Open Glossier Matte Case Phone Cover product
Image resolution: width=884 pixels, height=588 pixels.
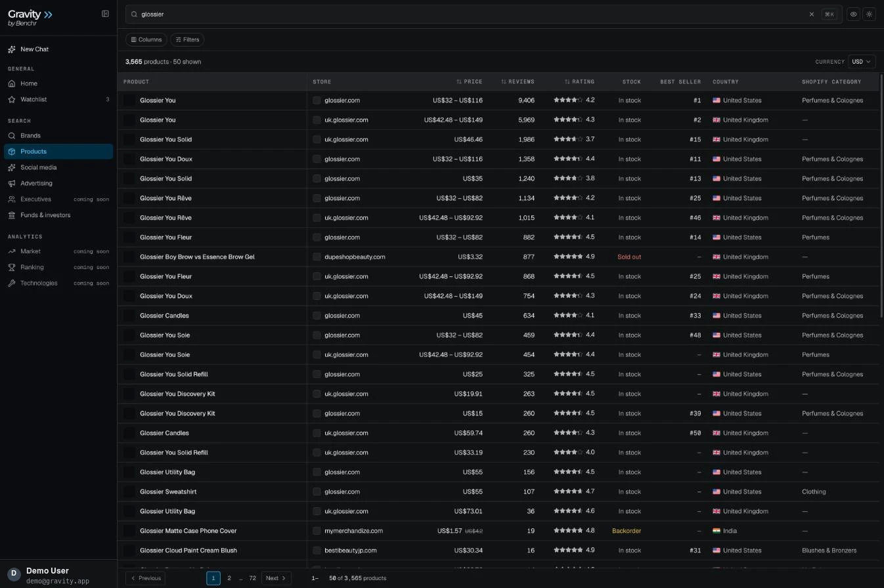(188, 531)
